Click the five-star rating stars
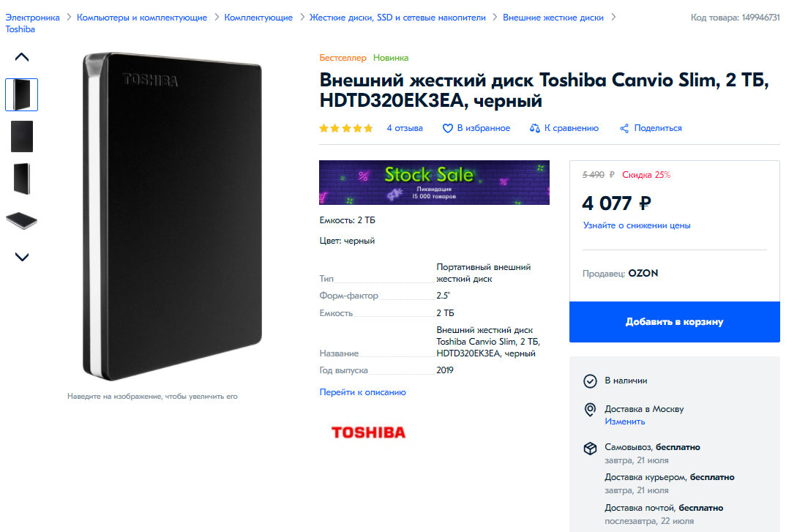Screen dimensions: 797x532 click(x=346, y=128)
